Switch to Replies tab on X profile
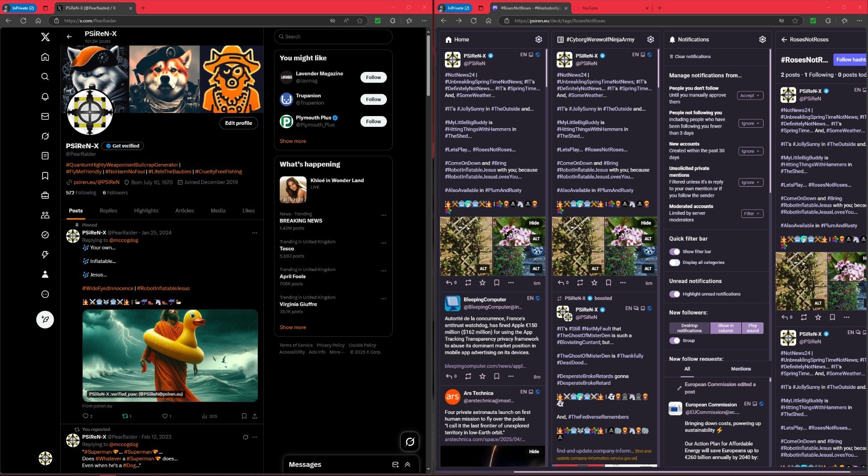This screenshot has height=476, width=868. click(108, 211)
